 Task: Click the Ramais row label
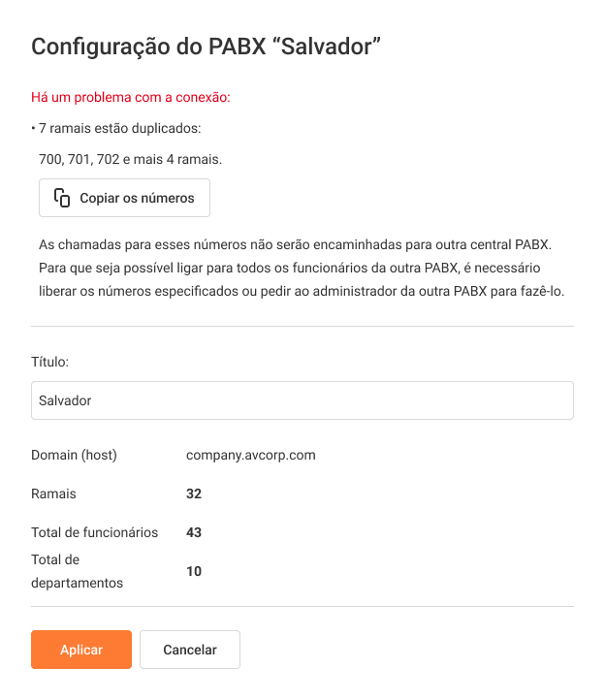[53, 493]
